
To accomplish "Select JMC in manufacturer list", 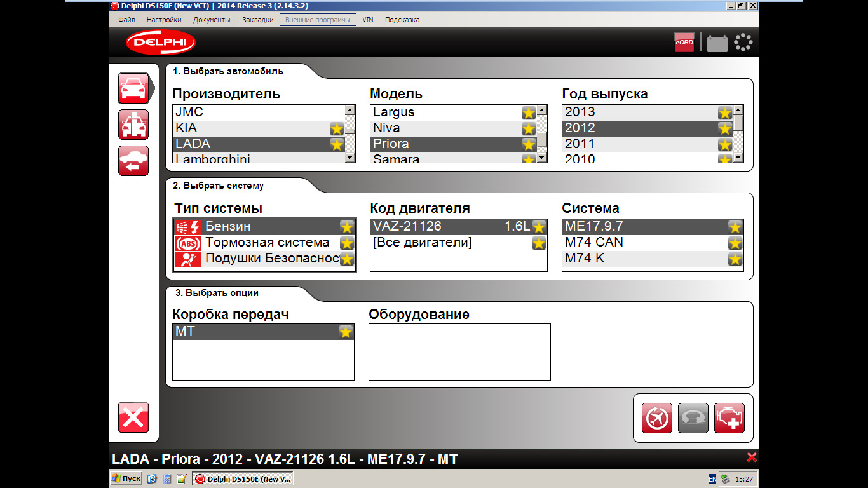I will pyautogui.click(x=259, y=112).
